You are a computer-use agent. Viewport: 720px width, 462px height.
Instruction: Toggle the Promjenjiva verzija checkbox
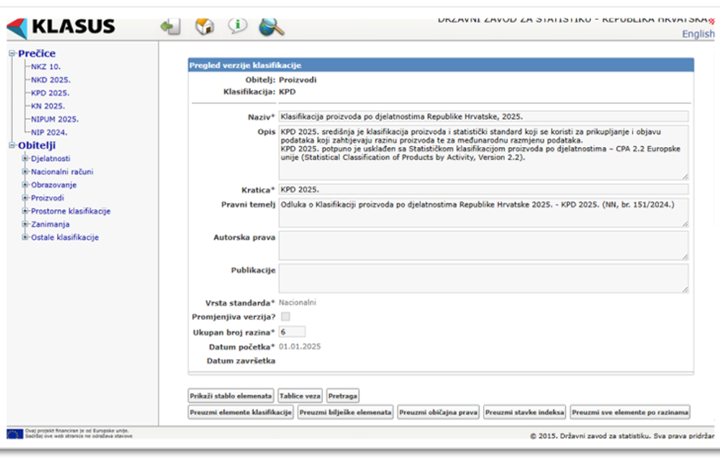point(285,316)
